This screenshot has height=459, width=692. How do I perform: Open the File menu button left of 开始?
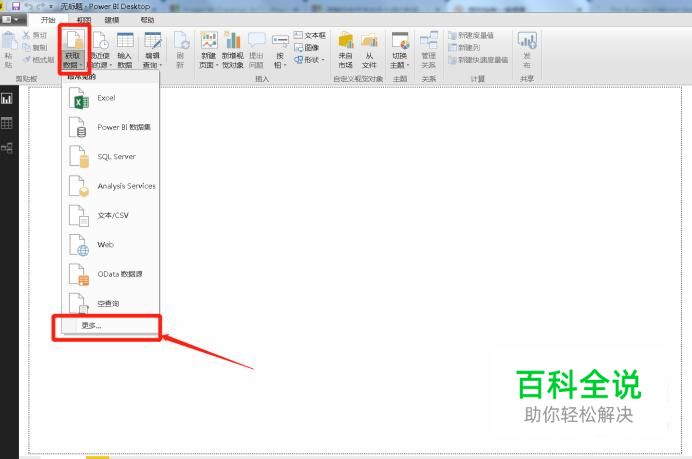tap(11, 20)
